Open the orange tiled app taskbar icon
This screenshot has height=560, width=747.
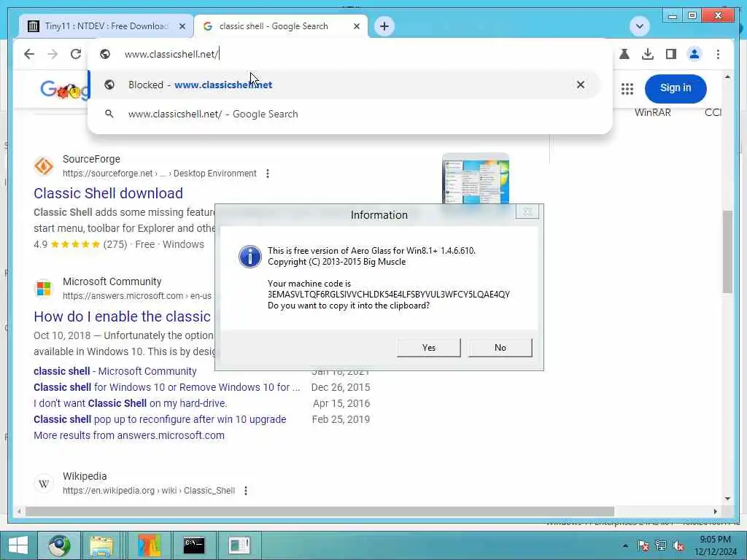point(150,545)
